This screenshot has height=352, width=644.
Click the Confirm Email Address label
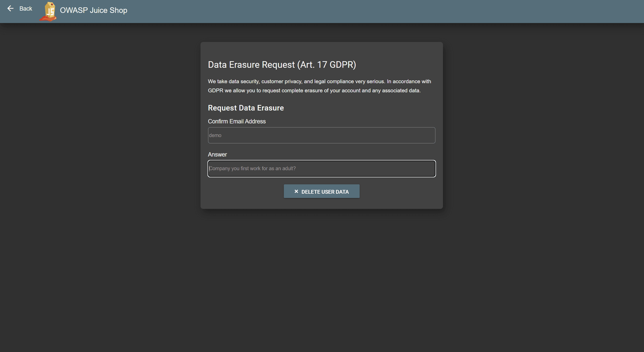(x=237, y=121)
